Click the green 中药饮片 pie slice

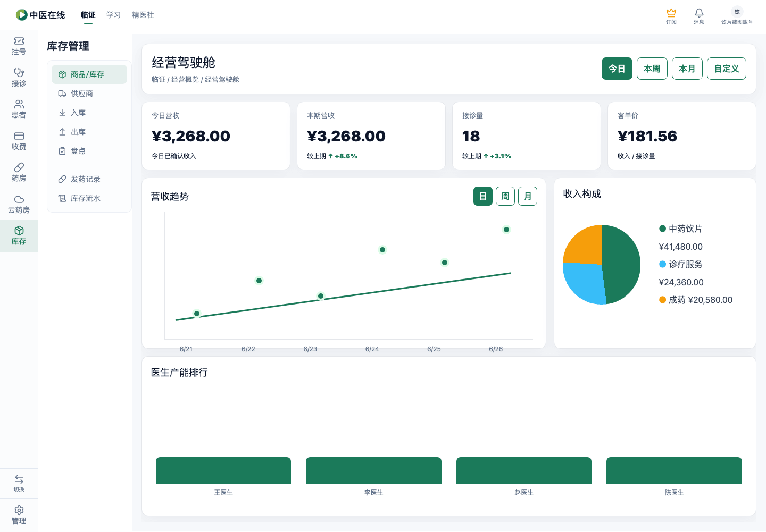(x=622, y=263)
